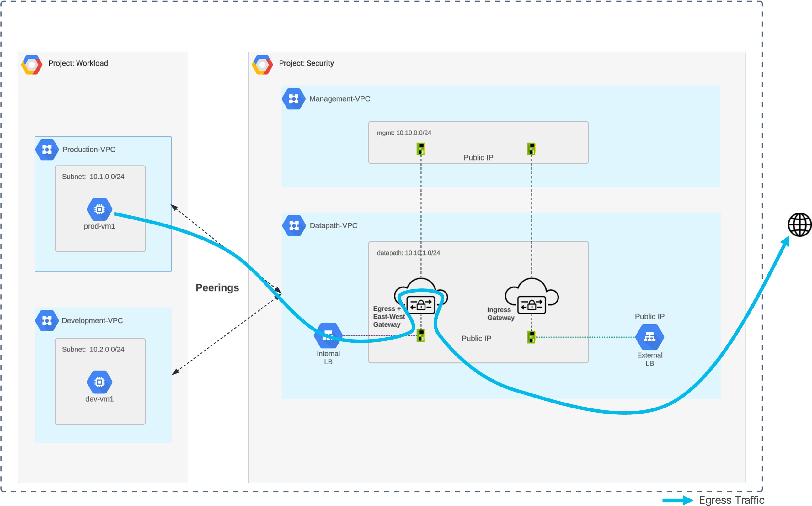Click the 'Subnet: 10.2.0.0/24' text
This screenshot has width=812, height=506.
(x=93, y=349)
